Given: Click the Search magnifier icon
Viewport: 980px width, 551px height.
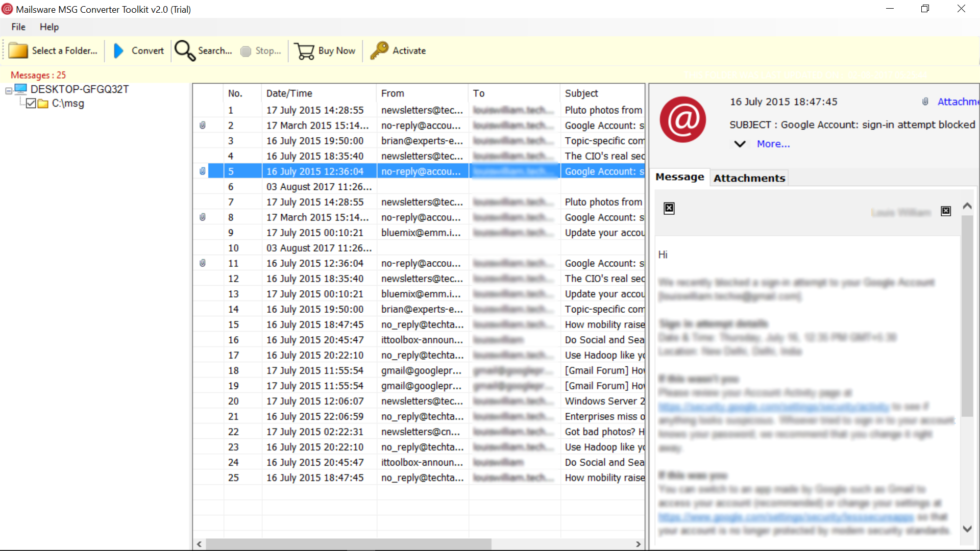Looking at the screenshot, I should click(x=185, y=51).
